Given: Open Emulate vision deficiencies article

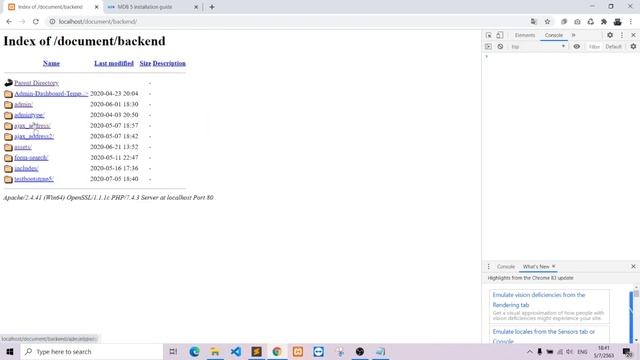Looking at the screenshot, I should (539, 300).
